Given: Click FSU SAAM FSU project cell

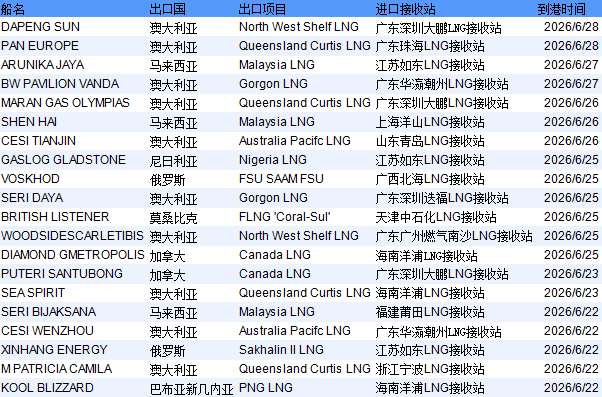Looking at the screenshot, I should pyautogui.click(x=281, y=179).
